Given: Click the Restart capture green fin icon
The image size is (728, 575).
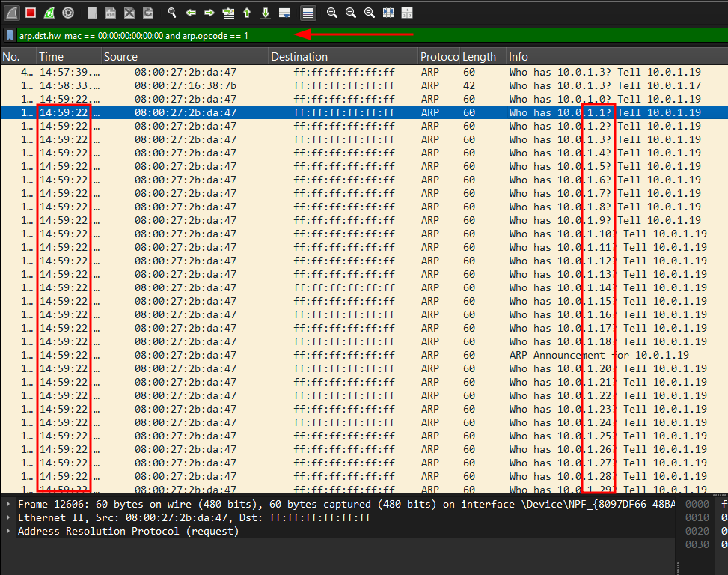Looking at the screenshot, I should pos(49,13).
